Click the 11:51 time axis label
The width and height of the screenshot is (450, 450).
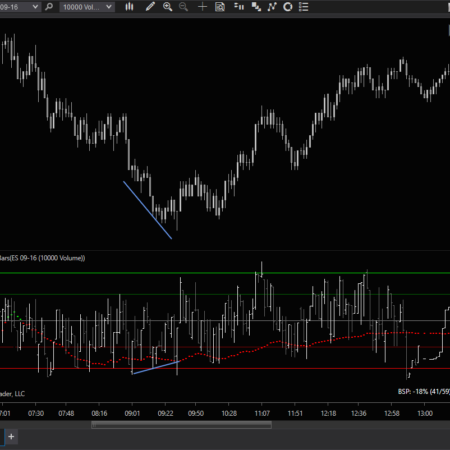point(295,413)
